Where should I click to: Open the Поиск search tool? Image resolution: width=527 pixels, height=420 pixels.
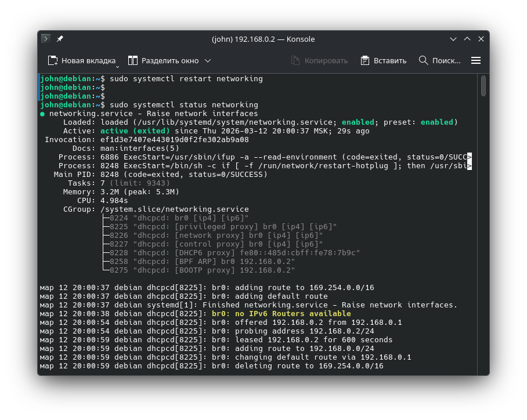439,60
